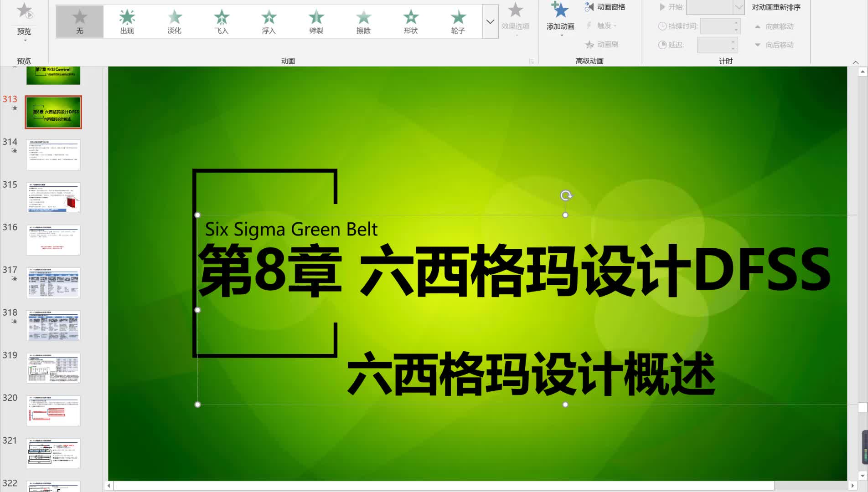Apply the Fade (淡化) animation
Screen dimensions: 868x492
[x=174, y=21]
